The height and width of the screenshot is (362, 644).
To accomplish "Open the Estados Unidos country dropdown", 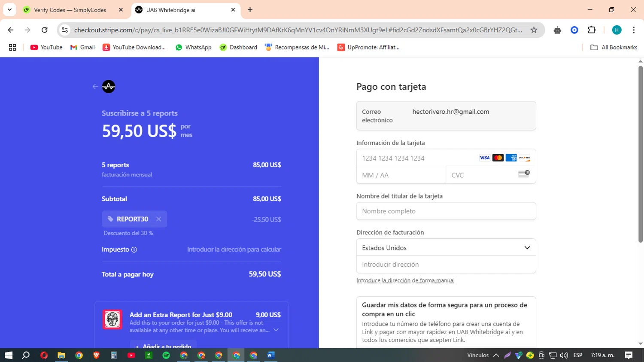I will (446, 248).
